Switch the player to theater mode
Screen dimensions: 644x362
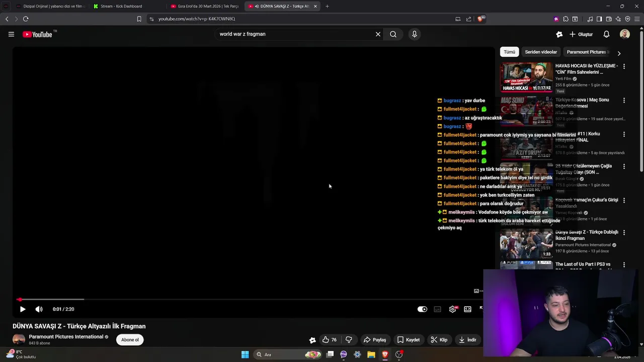click(x=467, y=309)
